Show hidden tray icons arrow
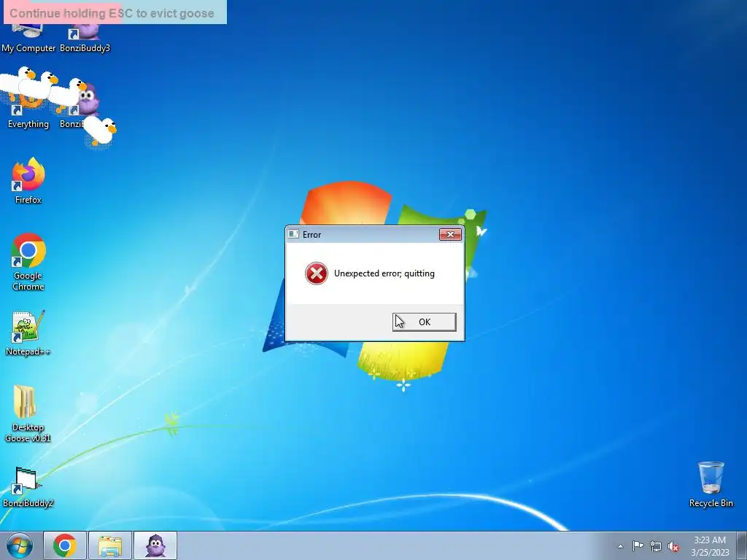Viewport: 747px width, 560px height. 620,546
